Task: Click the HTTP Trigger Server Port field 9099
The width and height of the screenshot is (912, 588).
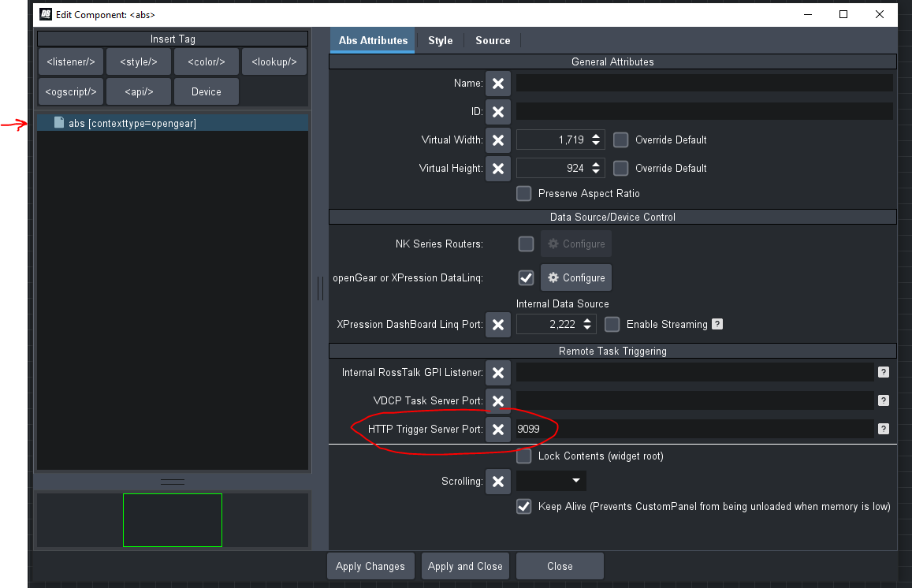Action: click(x=694, y=429)
